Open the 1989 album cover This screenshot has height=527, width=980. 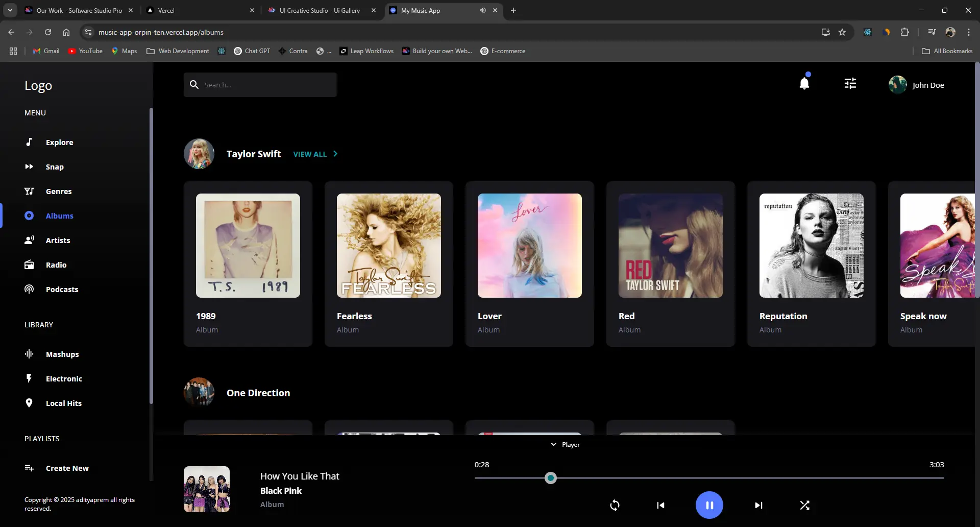(248, 246)
